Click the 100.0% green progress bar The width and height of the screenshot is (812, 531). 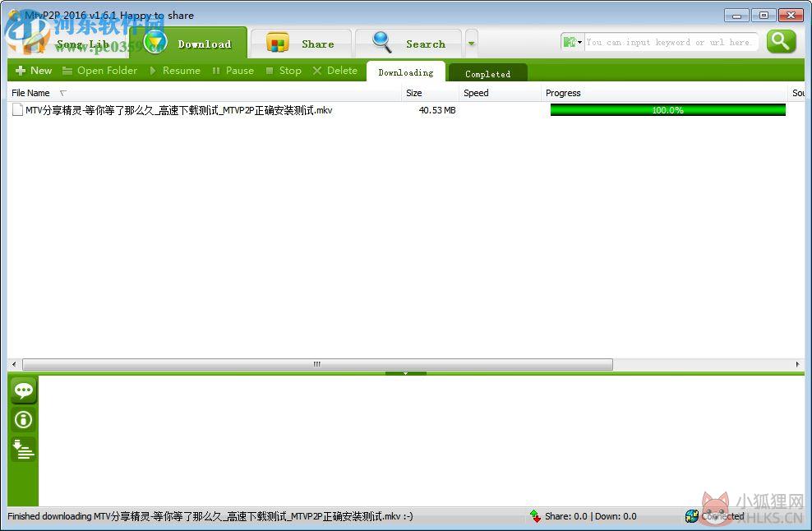667,110
